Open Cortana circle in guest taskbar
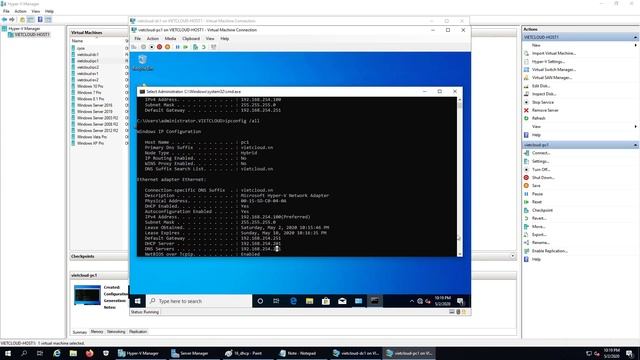The height and width of the screenshot is (360, 640). click(x=260, y=301)
